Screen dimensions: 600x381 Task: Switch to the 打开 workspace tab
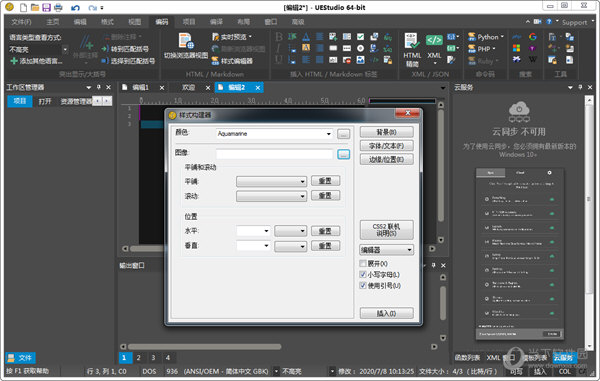(45, 101)
